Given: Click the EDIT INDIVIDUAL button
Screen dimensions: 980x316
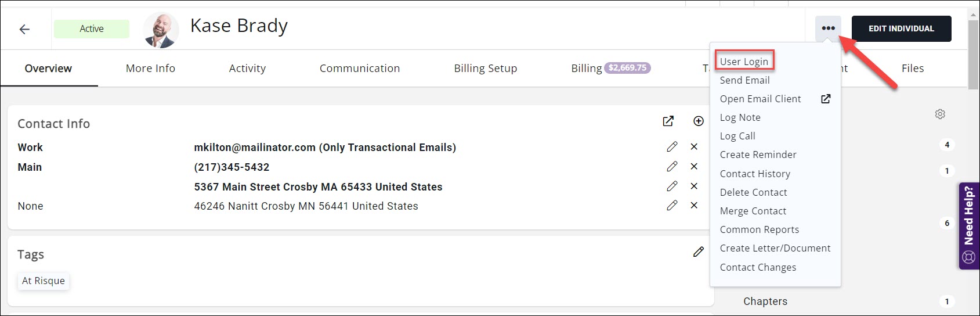Looking at the screenshot, I should pyautogui.click(x=901, y=28).
